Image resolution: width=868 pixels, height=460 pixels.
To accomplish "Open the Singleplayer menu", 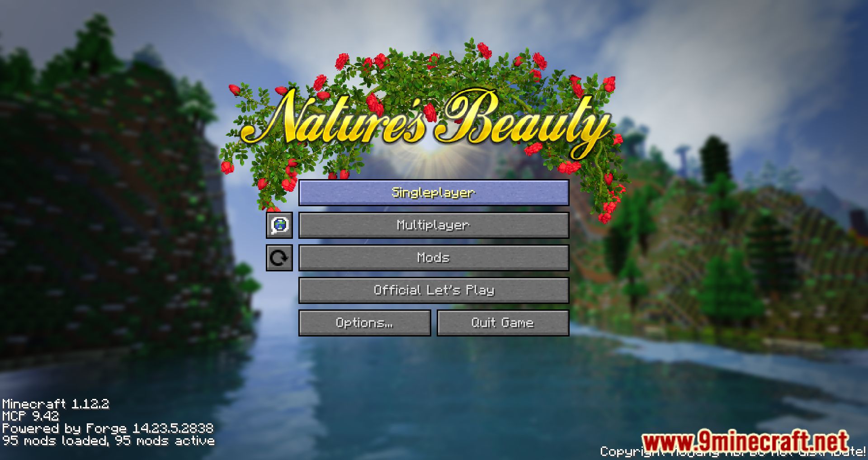I will [x=434, y=193].
